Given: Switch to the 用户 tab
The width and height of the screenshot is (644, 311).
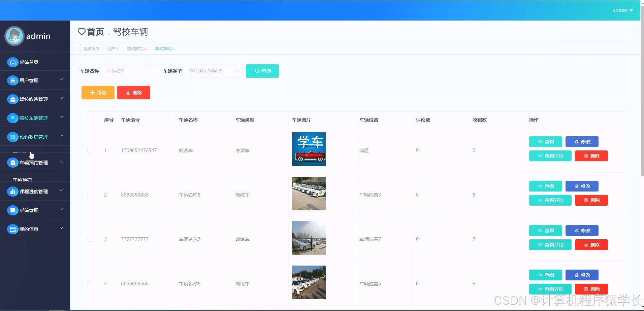Looking at the screenshot, I should tap(112, 48).
